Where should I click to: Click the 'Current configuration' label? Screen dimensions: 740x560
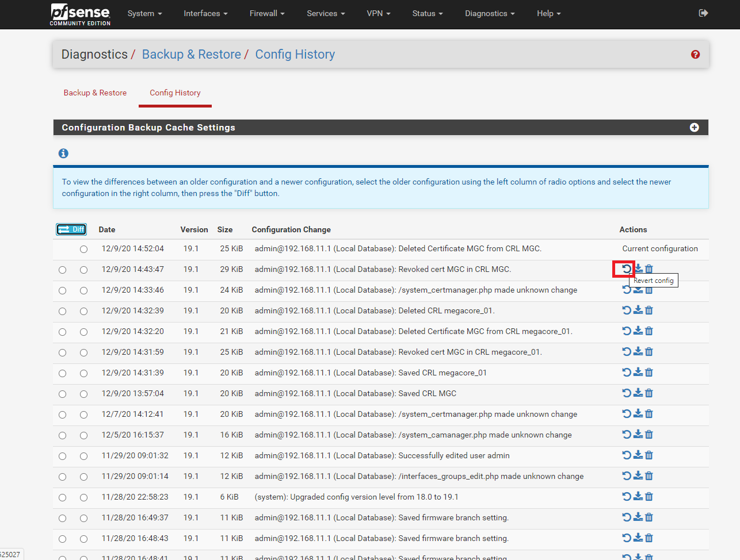pos(660,248)
